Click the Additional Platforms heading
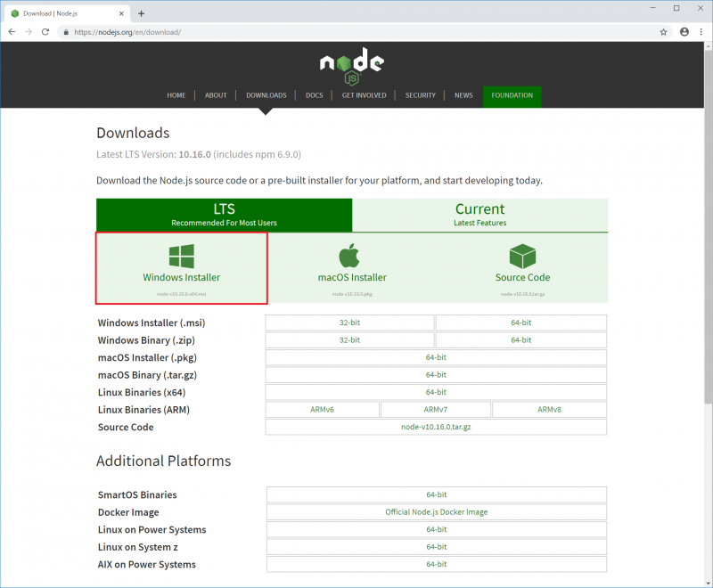 164,461
